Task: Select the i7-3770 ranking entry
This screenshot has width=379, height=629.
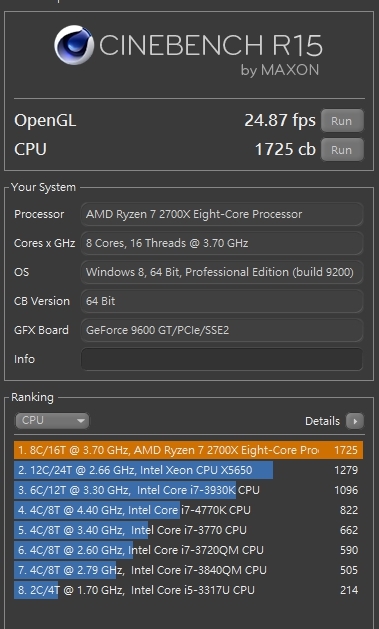Action: 188,530
